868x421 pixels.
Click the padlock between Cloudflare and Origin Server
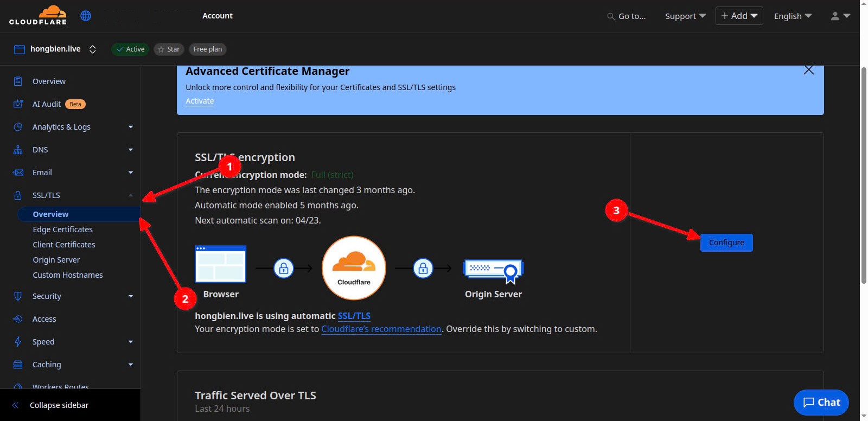pos(423,268)
